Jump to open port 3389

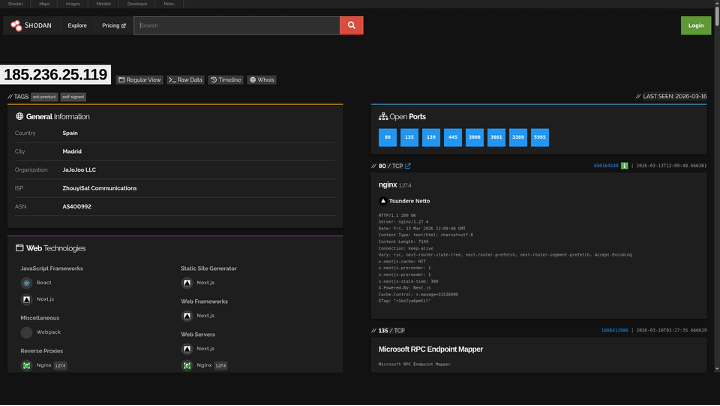tap(518, 138)
